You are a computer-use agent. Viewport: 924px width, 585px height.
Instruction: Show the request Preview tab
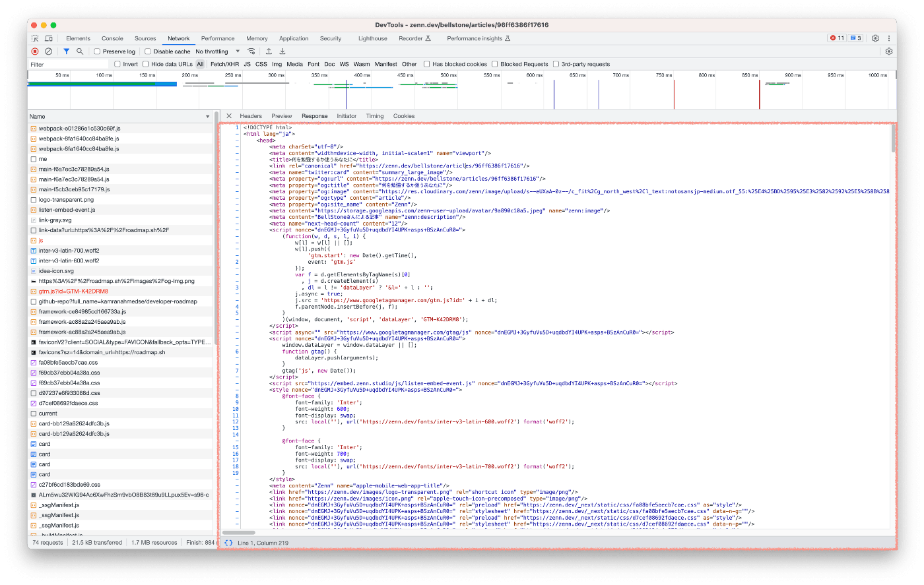pos(282,116)
